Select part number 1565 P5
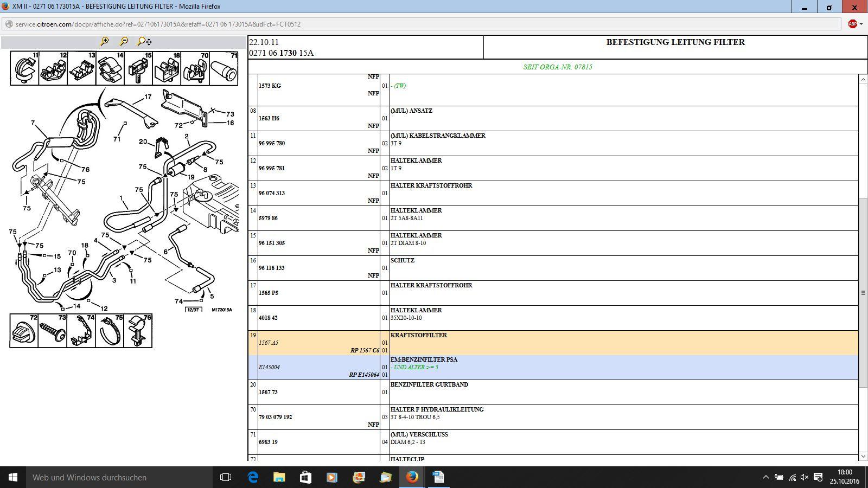The image size is (868, 488). tap(269, 293)
